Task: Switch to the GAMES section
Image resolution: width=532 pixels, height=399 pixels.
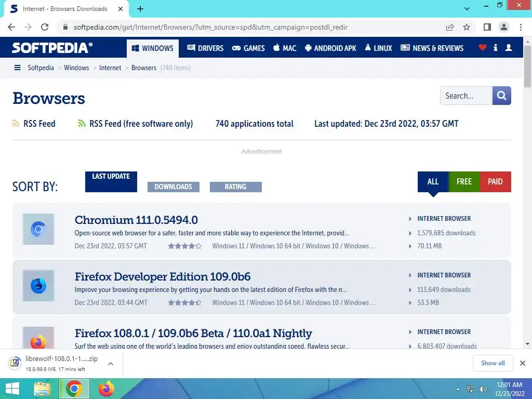Action: point(248,48)
